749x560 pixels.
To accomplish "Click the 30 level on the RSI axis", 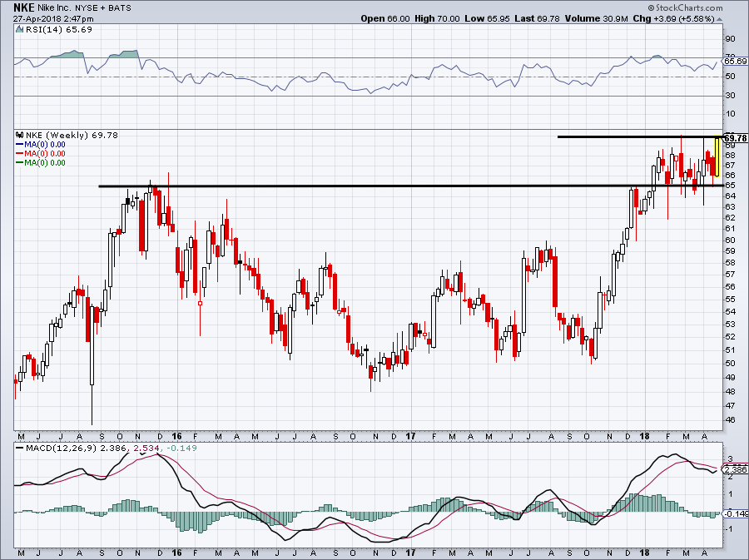I will click(730, 96).
